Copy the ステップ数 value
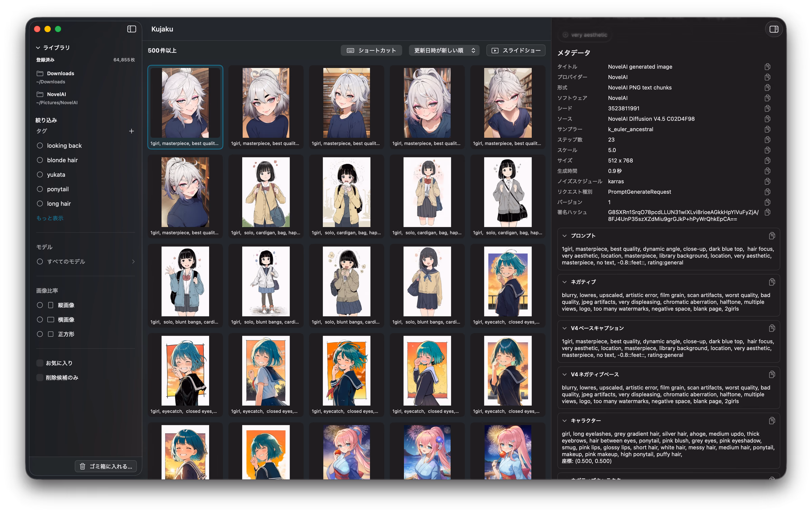Viewport: 812px width, 513px height. coord(767,140)
